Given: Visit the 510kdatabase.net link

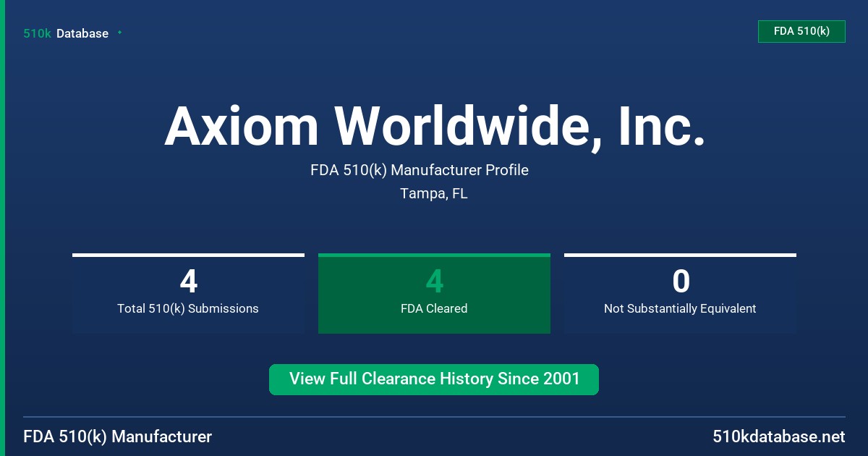Looking at the screenshot, I should tap(778, 436).
